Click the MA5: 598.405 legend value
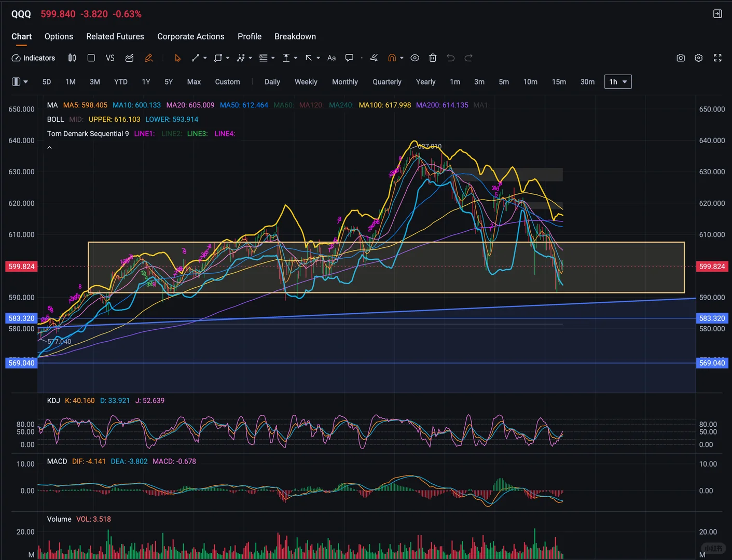This screenshot has height=560, width=732. coord(85,105)
